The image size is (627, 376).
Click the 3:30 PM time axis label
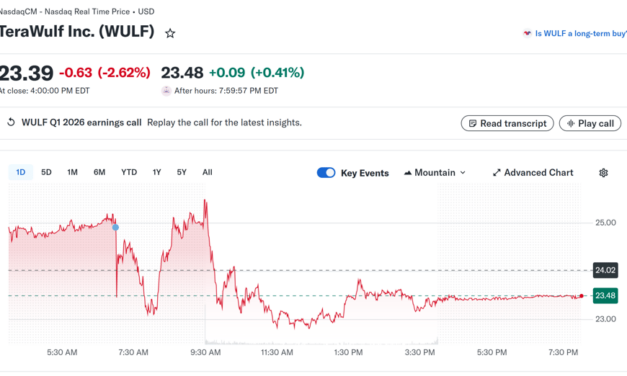[420, 352]
